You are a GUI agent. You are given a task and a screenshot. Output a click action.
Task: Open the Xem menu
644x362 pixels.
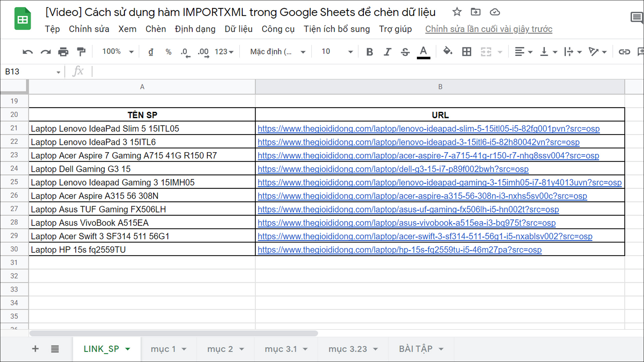127,29
